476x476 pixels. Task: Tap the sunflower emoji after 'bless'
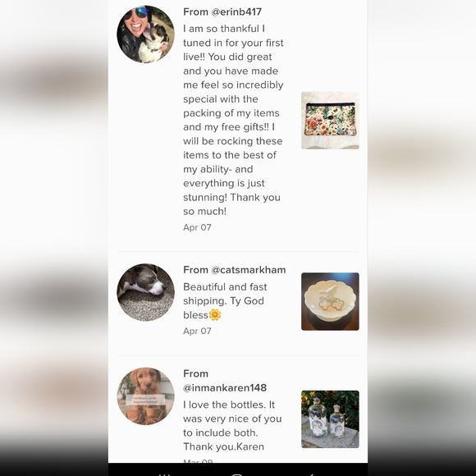pyautogui.click(x=215, y=315)
